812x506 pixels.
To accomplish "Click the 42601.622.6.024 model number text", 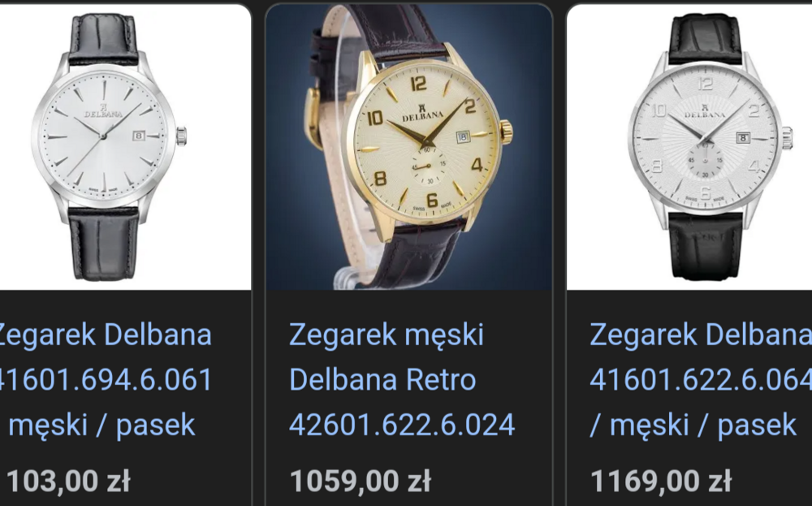I will 402,425.
